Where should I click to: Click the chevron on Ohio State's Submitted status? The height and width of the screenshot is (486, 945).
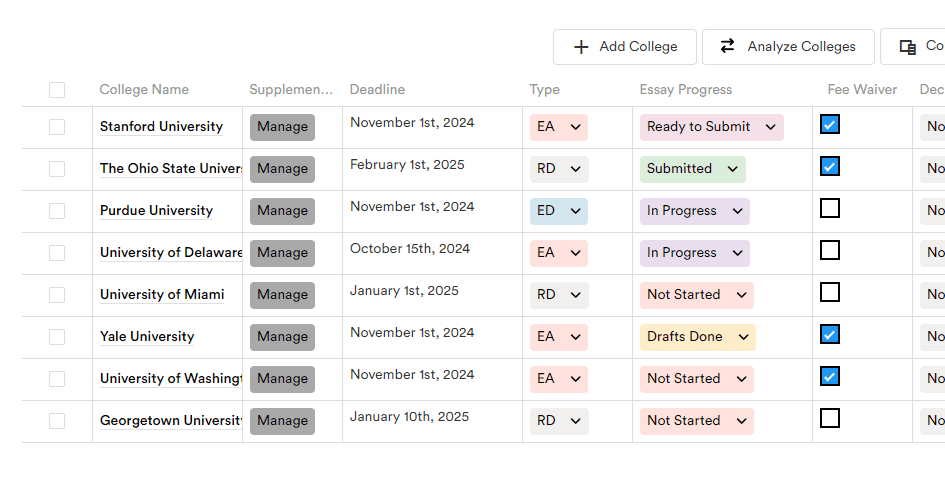(x=732, y=169)
